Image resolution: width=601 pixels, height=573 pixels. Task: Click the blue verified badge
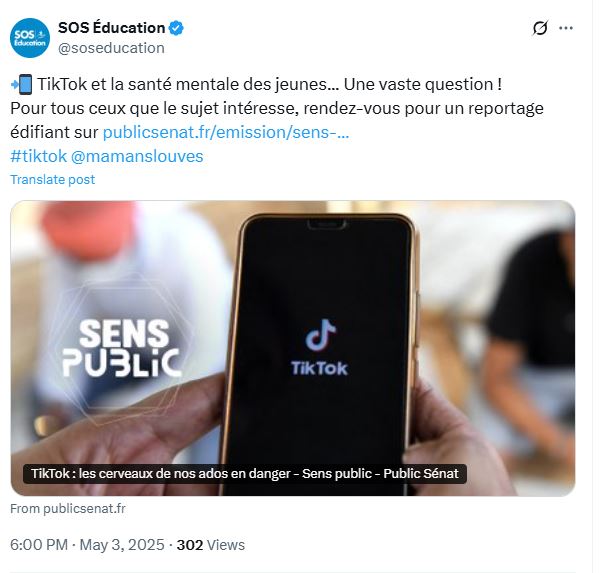pos(176,28)
